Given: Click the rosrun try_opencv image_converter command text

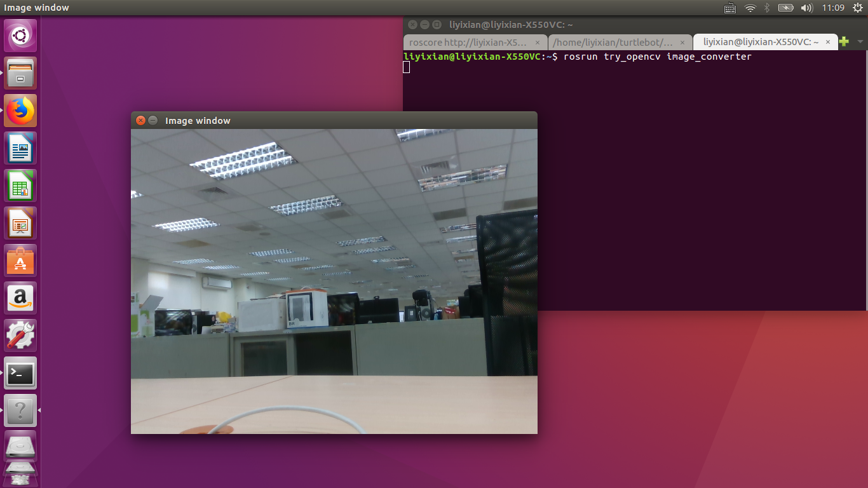Looking at the screenshot, I should (x=658, y=57).
